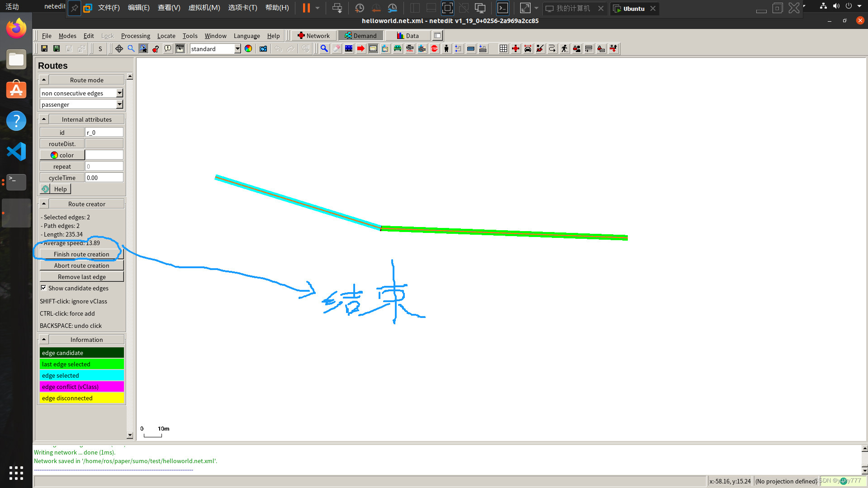Screen dimensions: 868x488
Task: Open the File menu
Action: pos(47,36)
